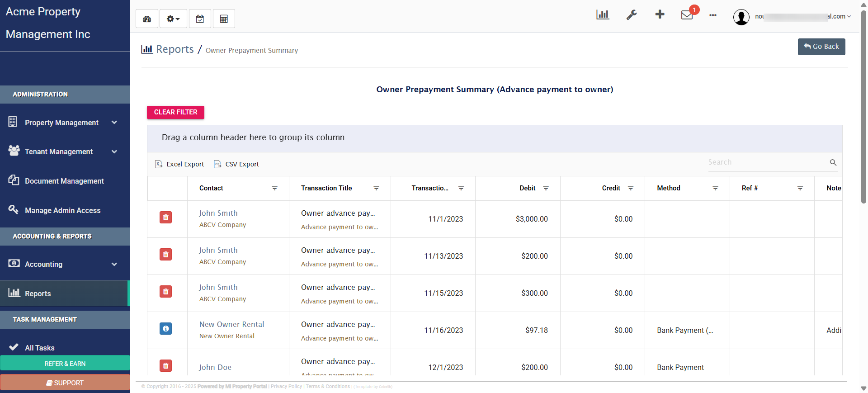This screenshot has height=393, width=868.
Task: Open New Owner Rental contact link
Action: (x=231, y=324)
